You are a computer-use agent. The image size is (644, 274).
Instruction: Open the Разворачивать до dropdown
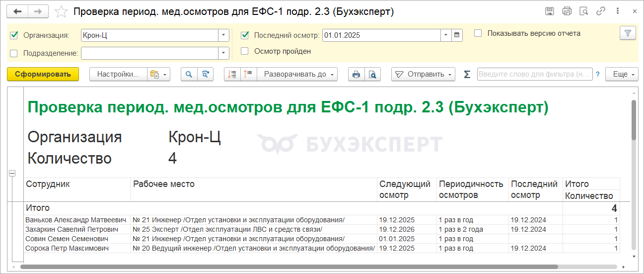[x=297, y=74]
